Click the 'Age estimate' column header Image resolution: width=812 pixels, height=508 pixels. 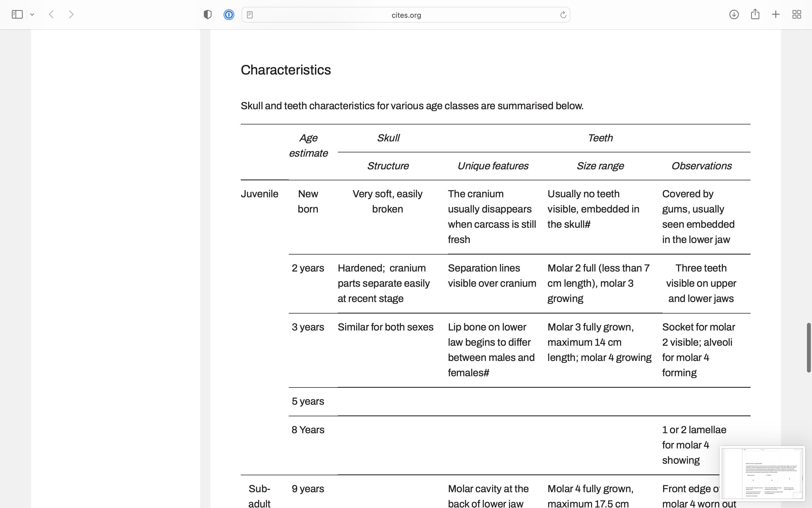[308, 145]
